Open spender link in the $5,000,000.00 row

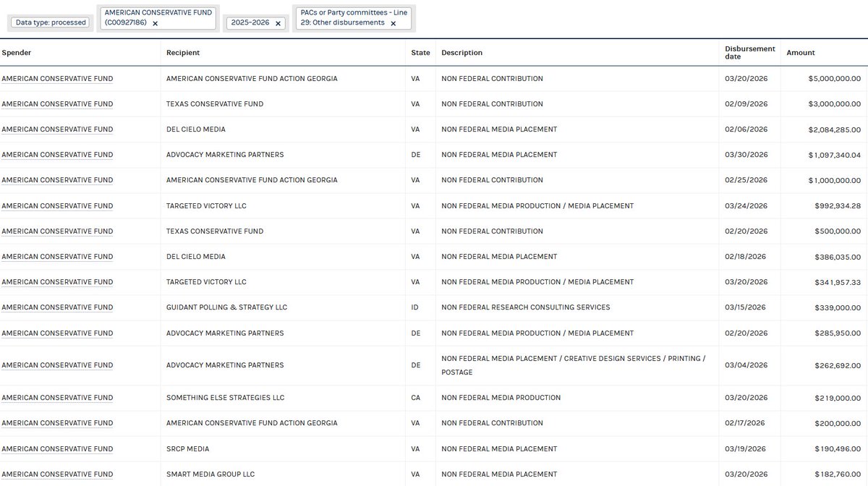pyautogui.click(x=57, y=78)
